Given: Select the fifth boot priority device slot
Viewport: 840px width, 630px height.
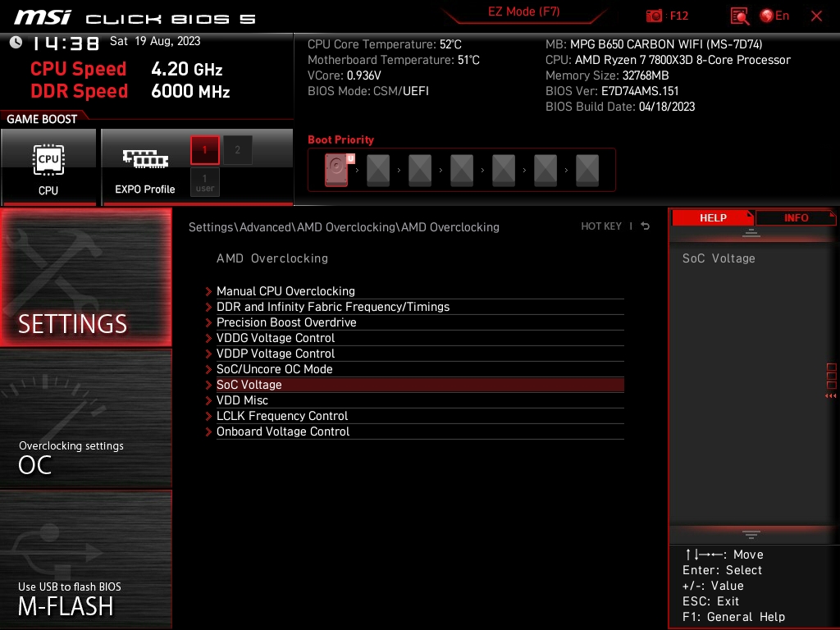Looking at the screenshot, I should coord(504,171).
